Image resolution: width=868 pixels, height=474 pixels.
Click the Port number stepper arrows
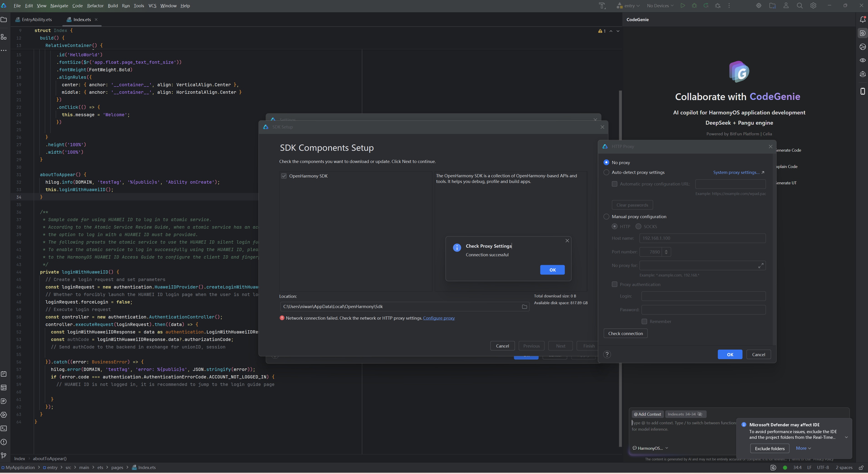[x=666, y=252]
